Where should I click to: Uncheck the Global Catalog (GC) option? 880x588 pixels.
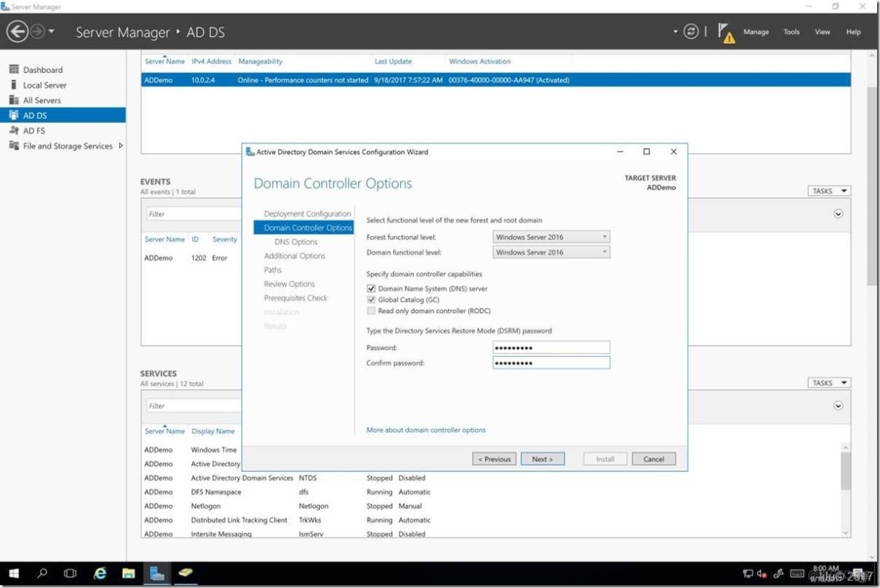[371, 300]
